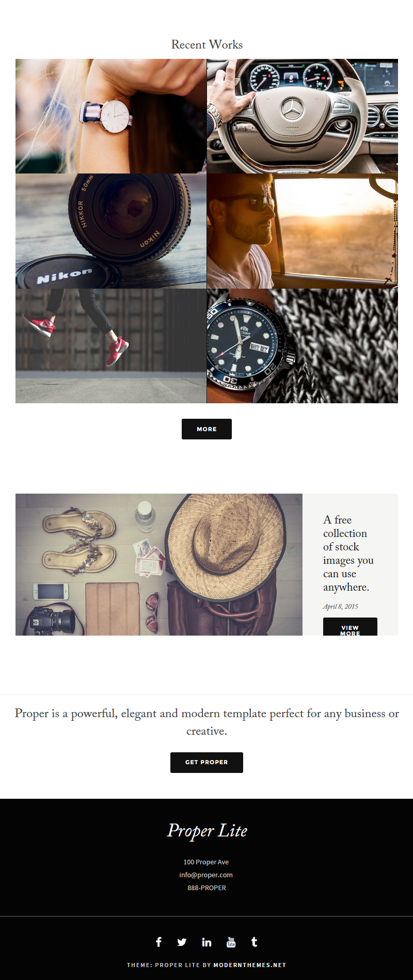
Task: Open the Twitter social icon
Action: [182, 942]
